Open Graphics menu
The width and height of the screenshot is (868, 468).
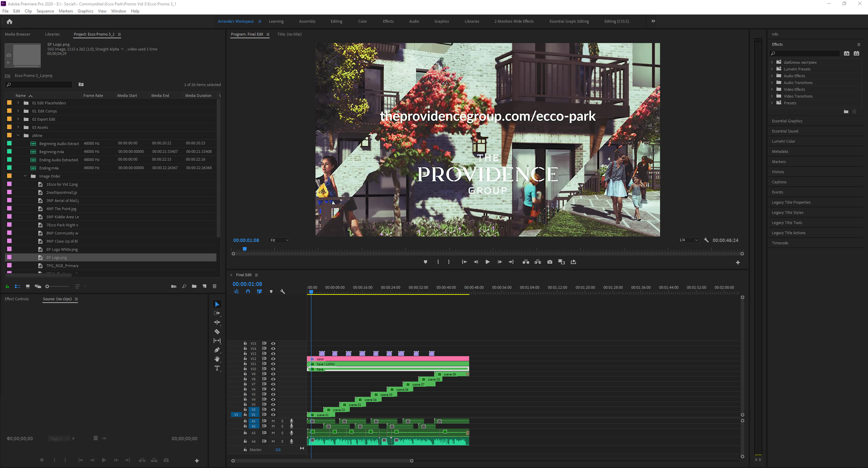click(85, 11)
